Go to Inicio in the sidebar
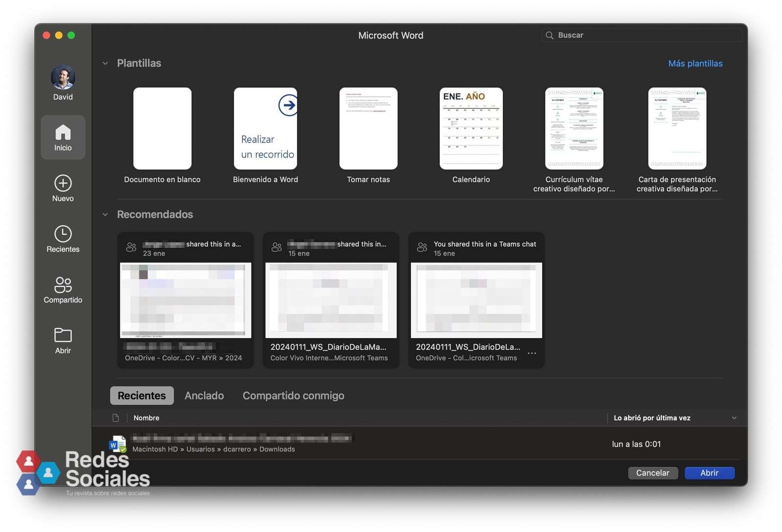 (x=63, y=137)
